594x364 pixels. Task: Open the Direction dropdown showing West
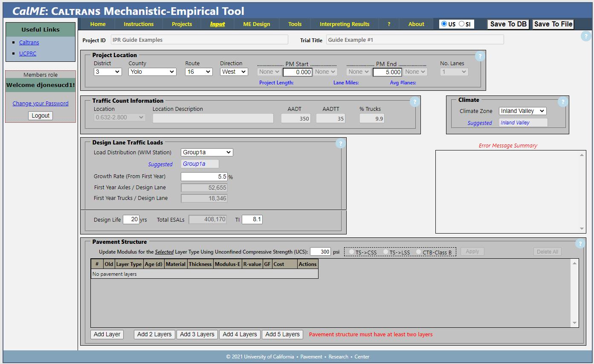point(234,72)
